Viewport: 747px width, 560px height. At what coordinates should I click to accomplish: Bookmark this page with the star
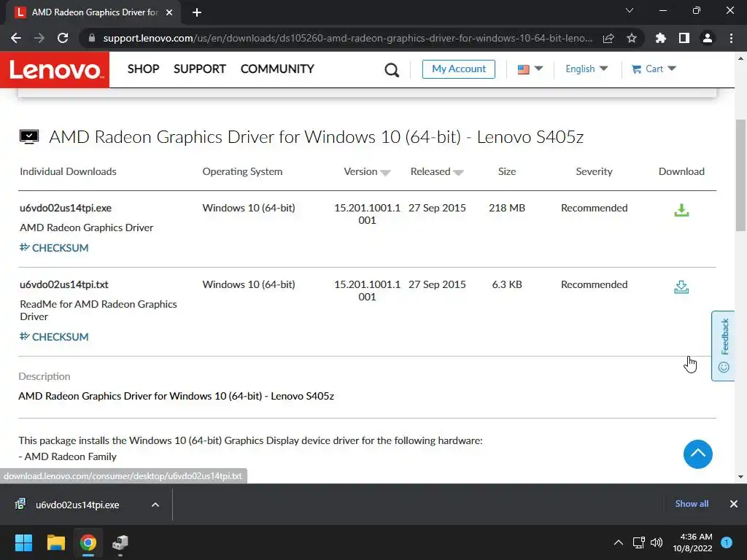[x=632, y=38]
